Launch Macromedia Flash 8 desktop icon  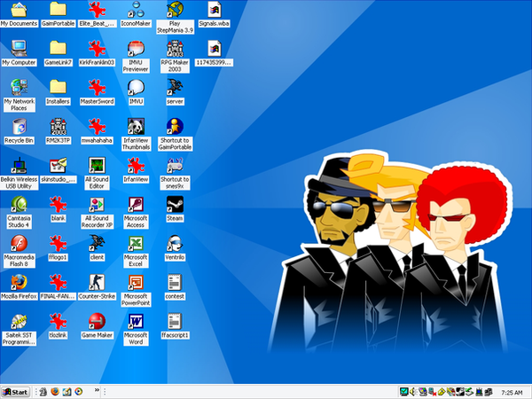pos(19,244)
